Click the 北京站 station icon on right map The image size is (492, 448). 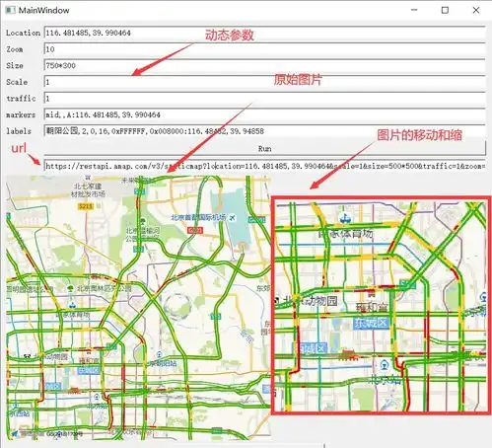385,364
